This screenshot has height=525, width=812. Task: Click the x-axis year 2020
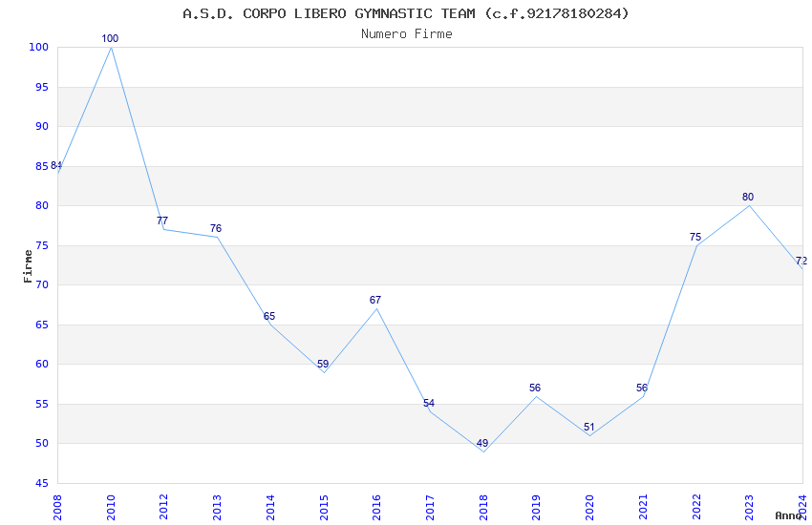click(589, 507)
